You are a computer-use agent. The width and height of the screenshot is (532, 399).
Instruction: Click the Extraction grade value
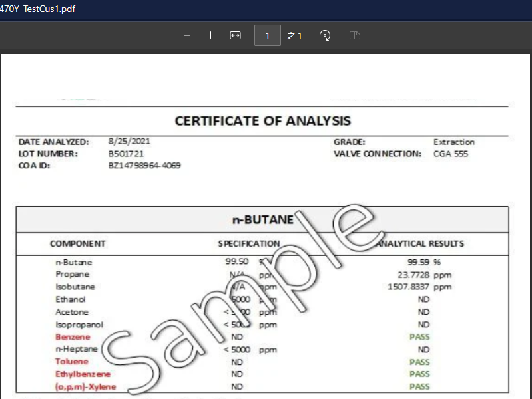pyautogui.click(x=454, y=142)
